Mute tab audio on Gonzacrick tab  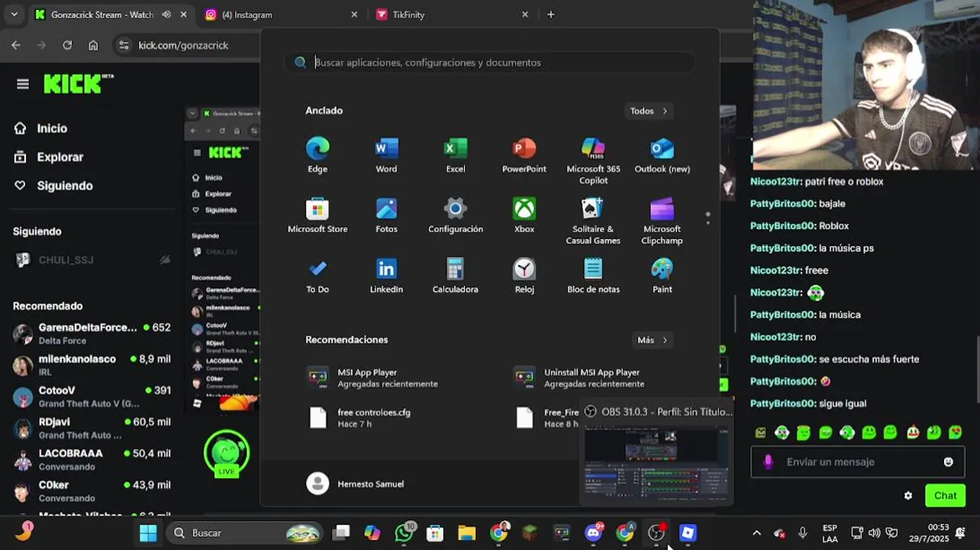click(166, 15)
